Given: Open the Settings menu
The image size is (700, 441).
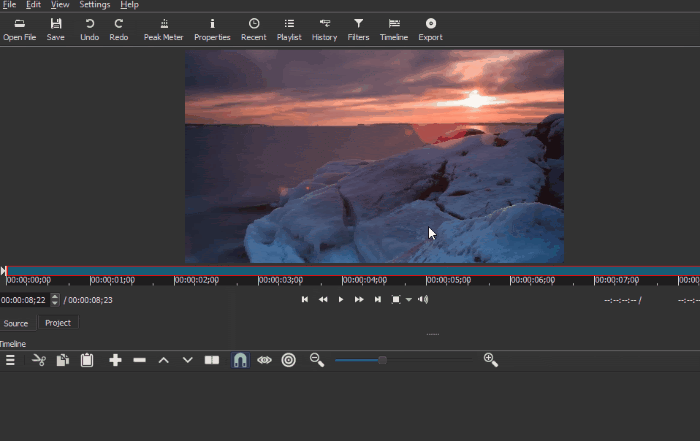Looking at the screenshot, I should [95, 5].
